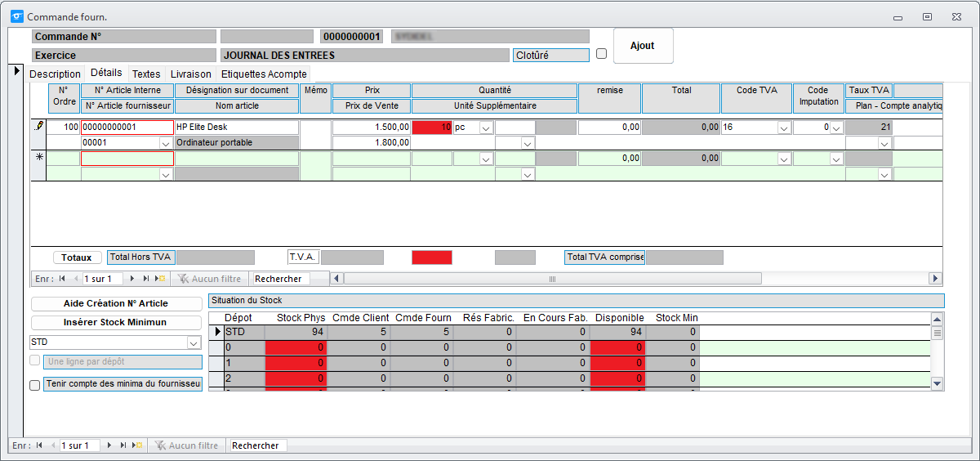The height and width of the screenshot is (461, 980).
Task: Enable Tenir compte des minima du fournisseur
Action: pyautogui.click(x=35, y=386)
